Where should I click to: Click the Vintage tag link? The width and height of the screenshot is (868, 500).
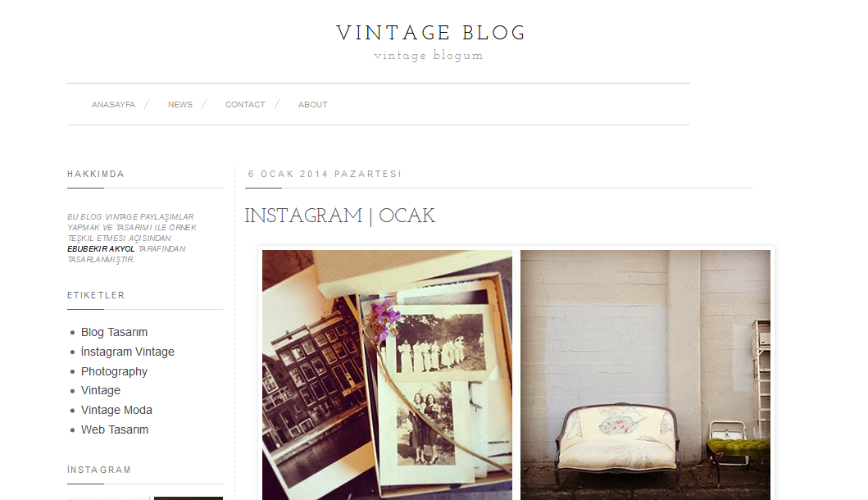coord(100,390)
